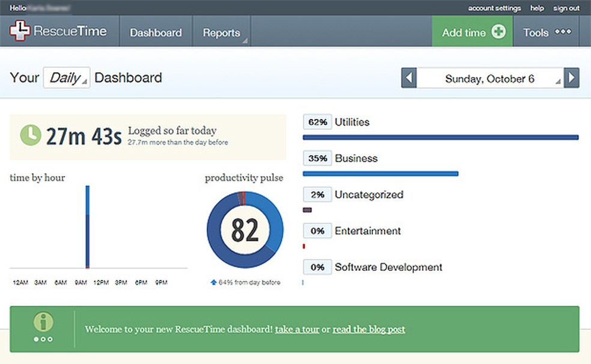Go to previous day with left arrow

(x=409, y=79)
